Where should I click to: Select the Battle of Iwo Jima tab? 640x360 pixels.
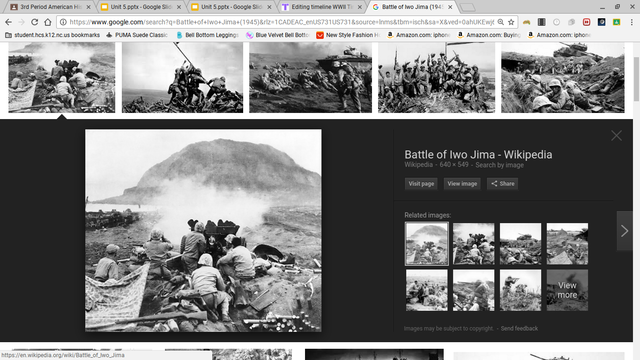point(412,7)
